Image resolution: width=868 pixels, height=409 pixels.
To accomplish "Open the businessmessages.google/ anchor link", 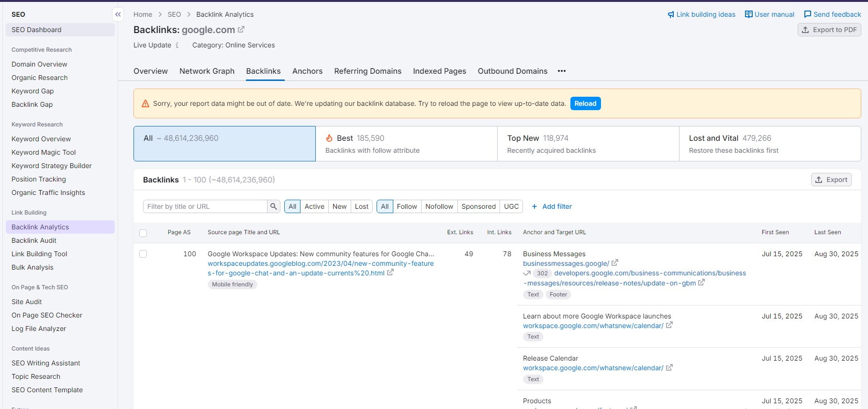I will (566, 263).
